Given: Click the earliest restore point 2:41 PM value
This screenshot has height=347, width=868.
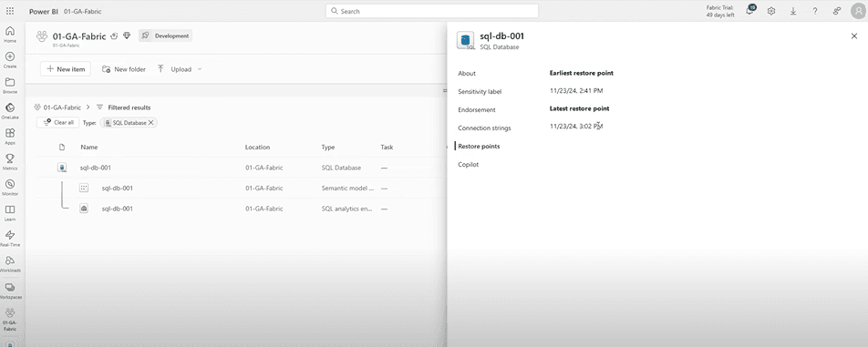Looking at the screenshot, I should (x=576, y=90).
